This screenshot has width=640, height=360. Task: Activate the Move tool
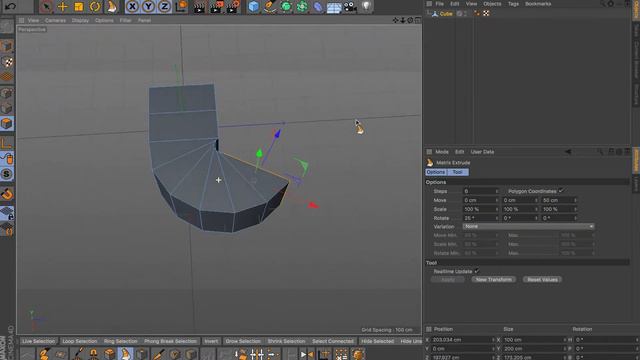[x=62, y=7]
